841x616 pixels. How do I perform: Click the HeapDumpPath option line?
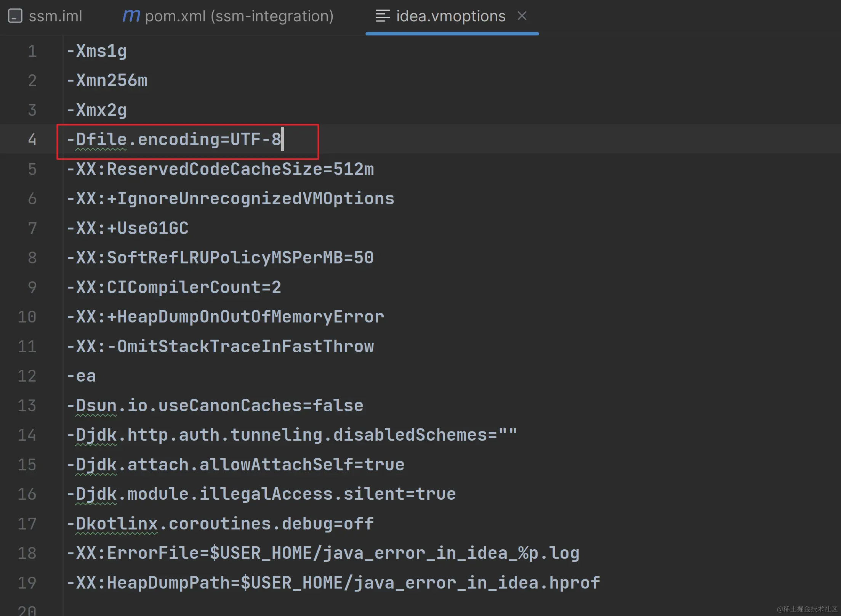pyautogui.click(x=333, y=583)
